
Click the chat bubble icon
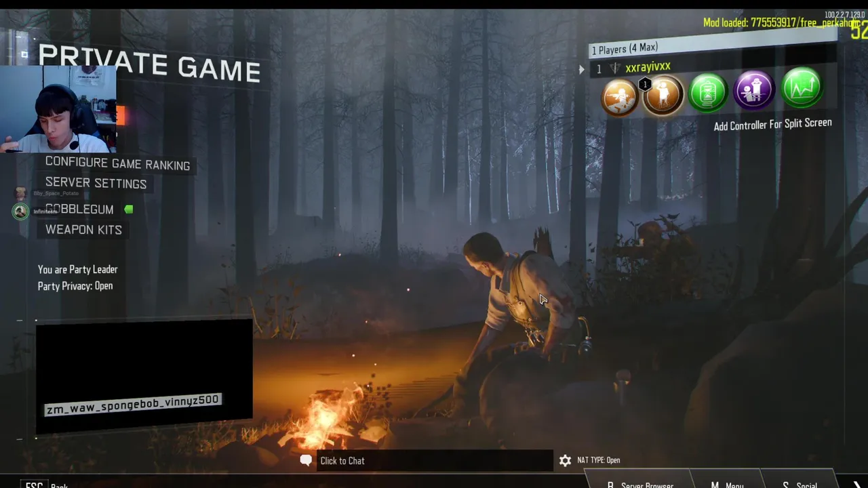click(306, 460)
